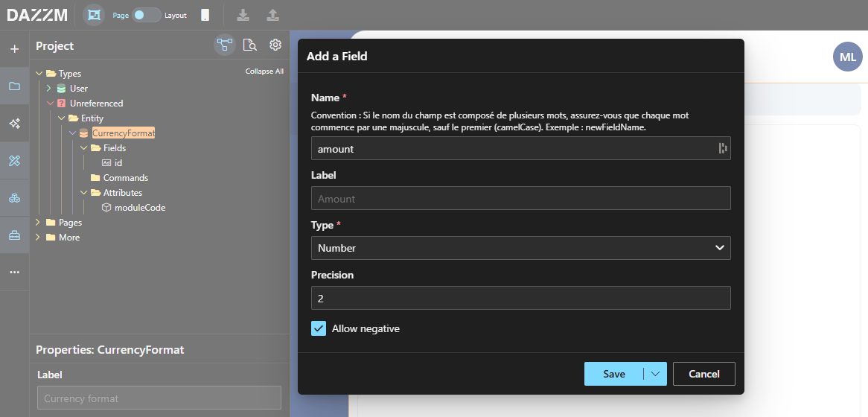Expand the More folder chevron
This screenshot has width=868, height=417.
[38, 237]
